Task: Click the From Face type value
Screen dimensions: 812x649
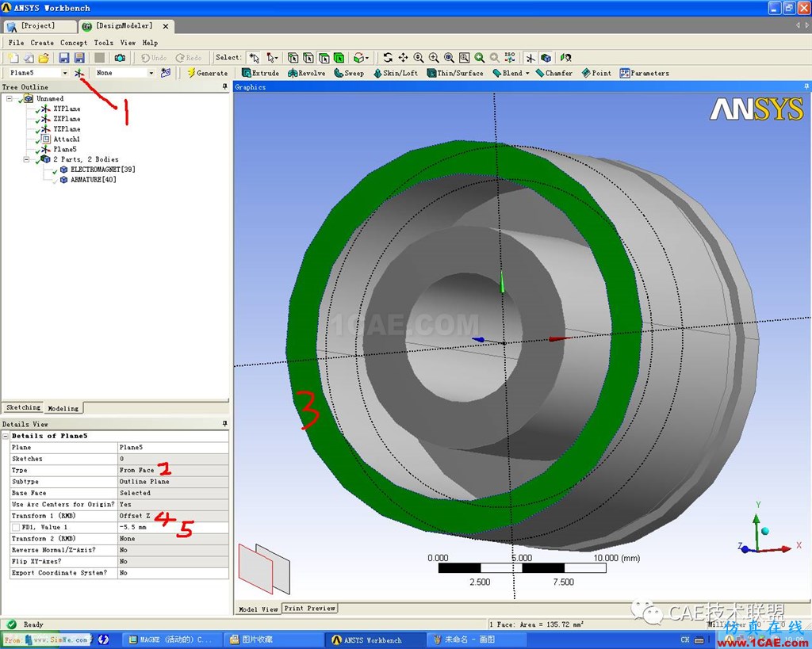Action: coord(136,471)
